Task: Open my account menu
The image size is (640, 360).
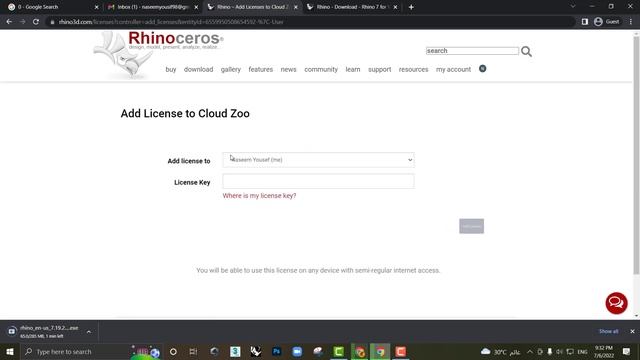Action: [x=453, y=69]
